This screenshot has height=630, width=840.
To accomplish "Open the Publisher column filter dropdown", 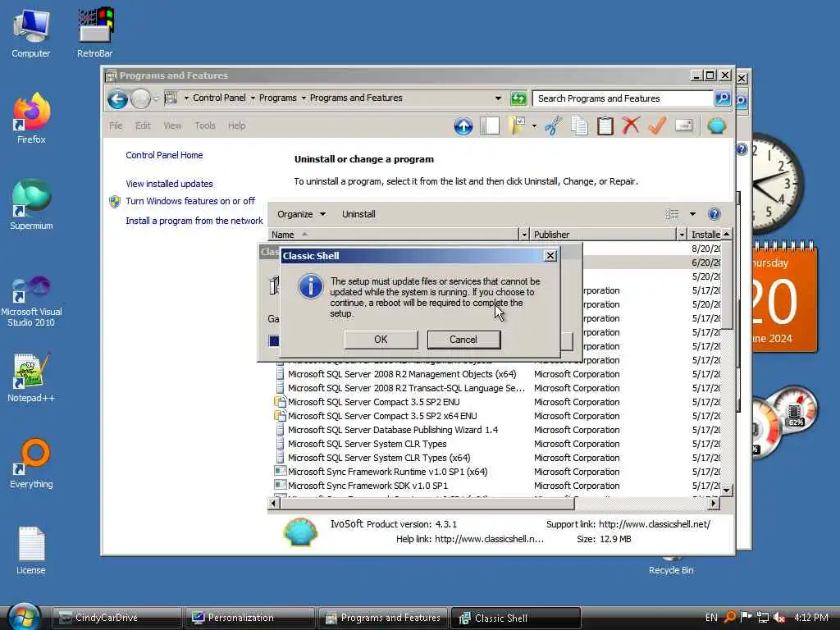I will click(x=682, y=235).
